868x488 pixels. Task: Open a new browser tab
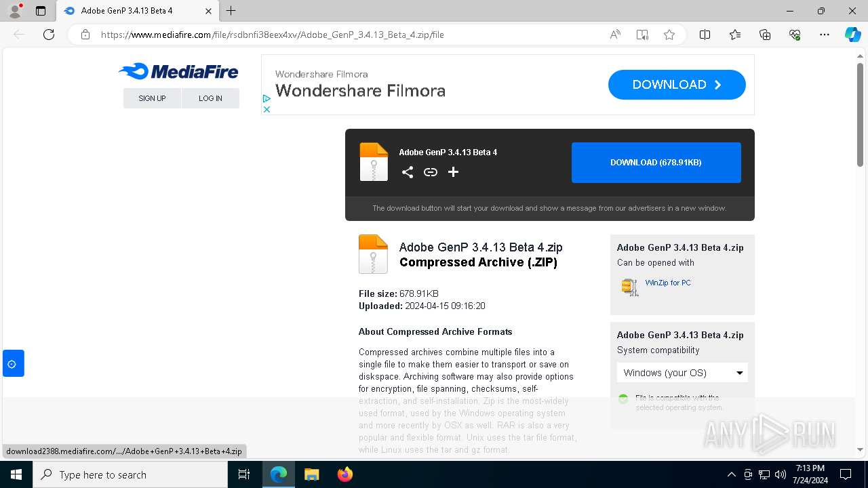(231, 11)
